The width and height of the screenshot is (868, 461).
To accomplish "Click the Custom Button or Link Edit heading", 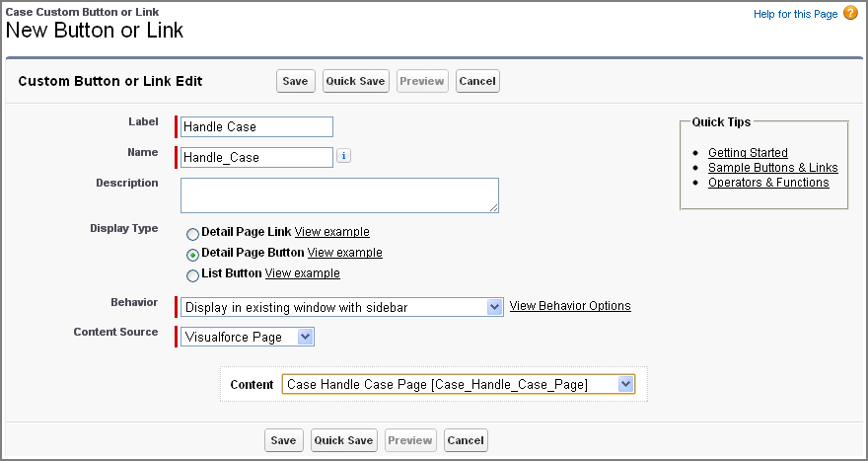I will [110, 82].
